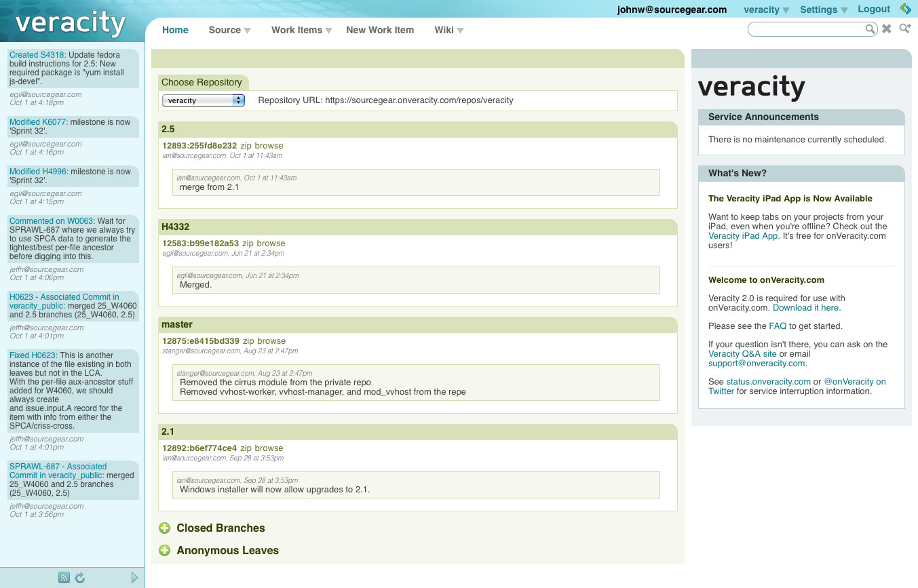Open the Wiki navigation menu

click(448, 30)
